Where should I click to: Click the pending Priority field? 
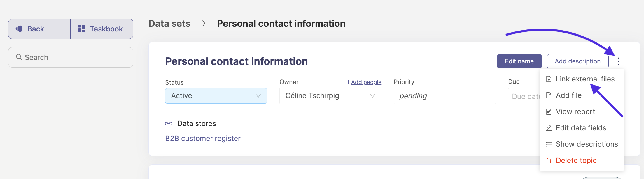(x=445, y=96)
